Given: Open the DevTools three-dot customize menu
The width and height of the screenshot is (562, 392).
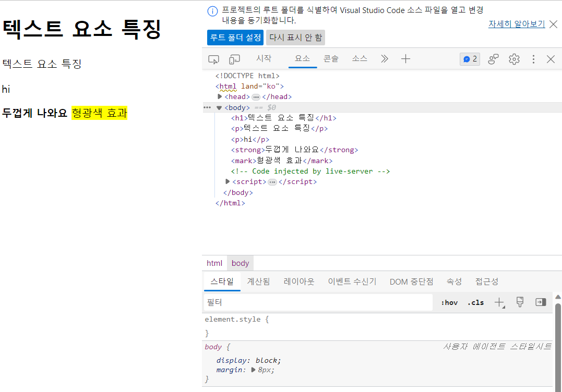Looking at the screenshot, I should 533,59.
